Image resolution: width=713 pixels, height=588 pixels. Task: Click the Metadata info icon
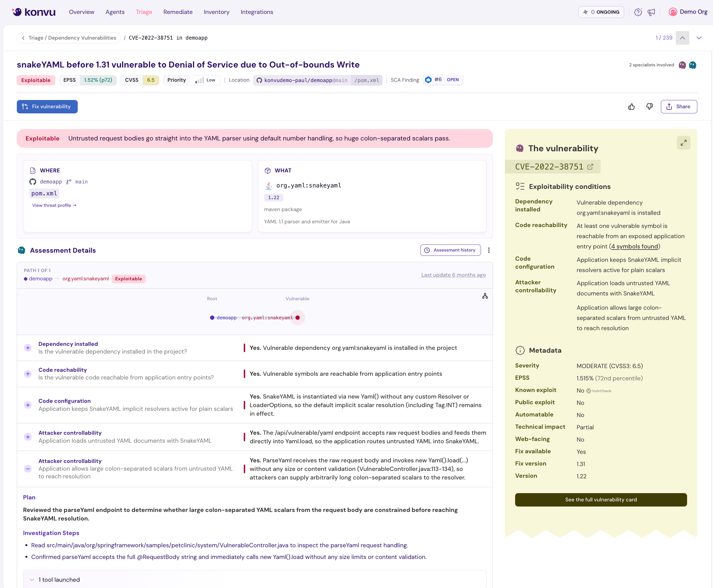(520, 350)
